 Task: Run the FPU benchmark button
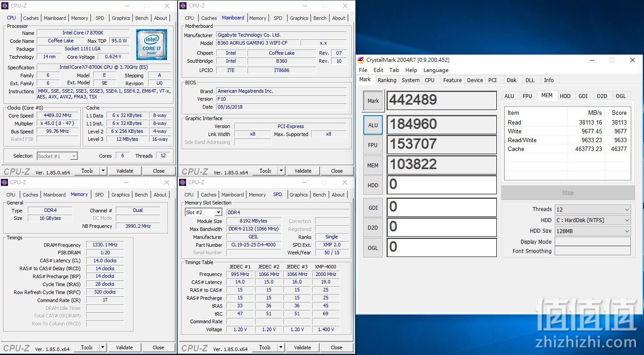tap(373, 145)
